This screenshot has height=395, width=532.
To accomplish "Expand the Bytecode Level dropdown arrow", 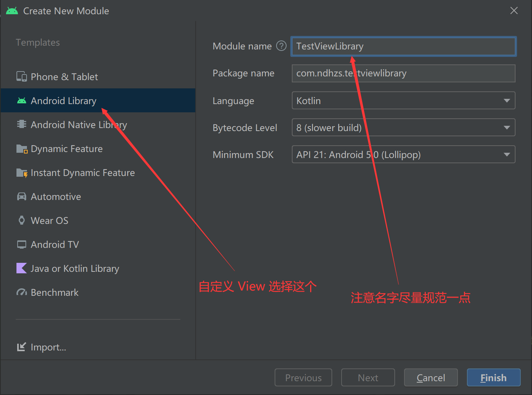I will pos(507,128).
